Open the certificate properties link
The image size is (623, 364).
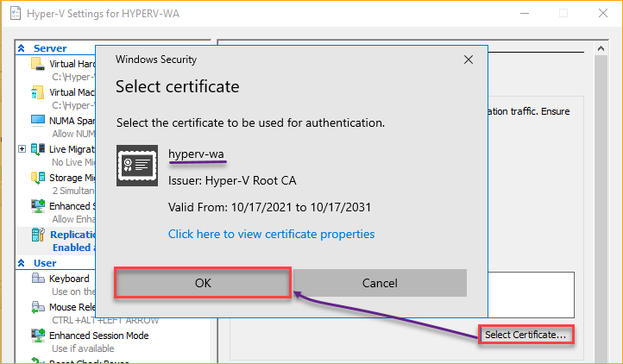[x=271, y=234]
